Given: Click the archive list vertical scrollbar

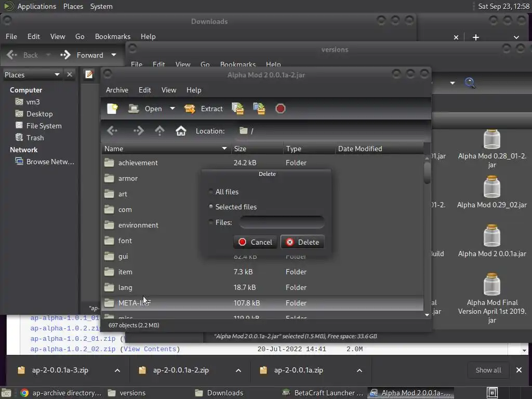Looking at the screenshot, I should tap(427, 173).
